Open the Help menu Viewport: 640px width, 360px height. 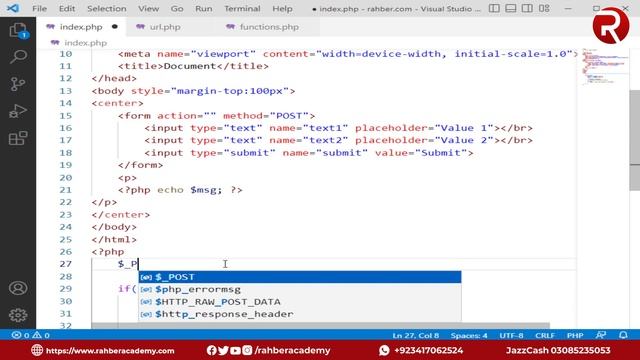(282, 9)
